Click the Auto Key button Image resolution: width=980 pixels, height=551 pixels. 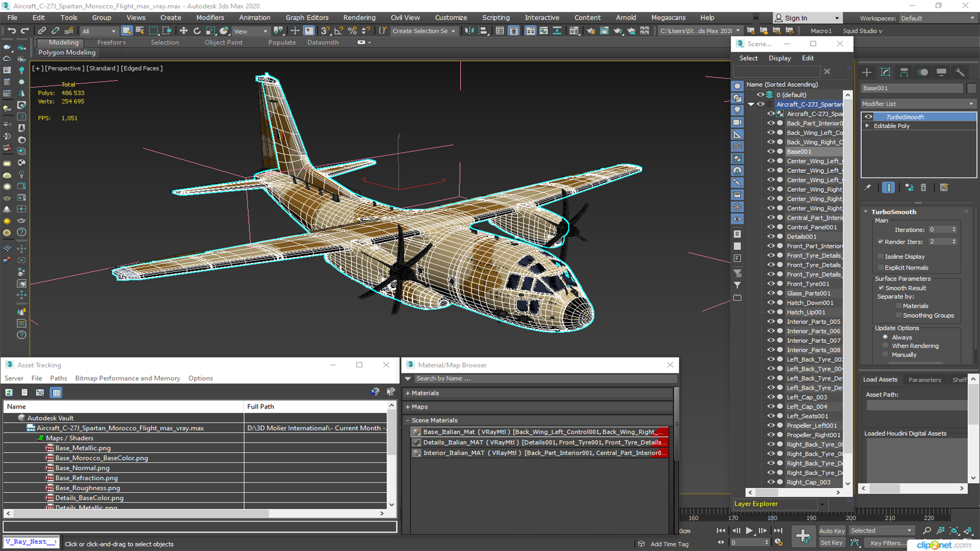[x=831, y=531]
